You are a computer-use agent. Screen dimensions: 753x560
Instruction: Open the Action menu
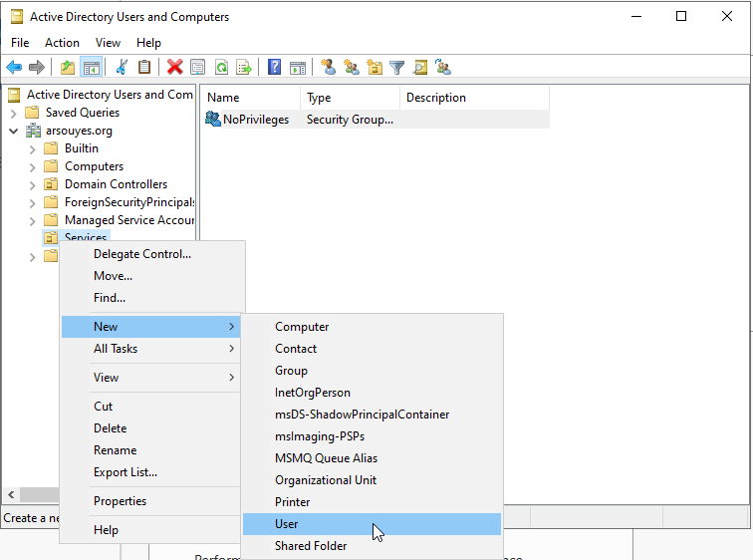point(62,43)
